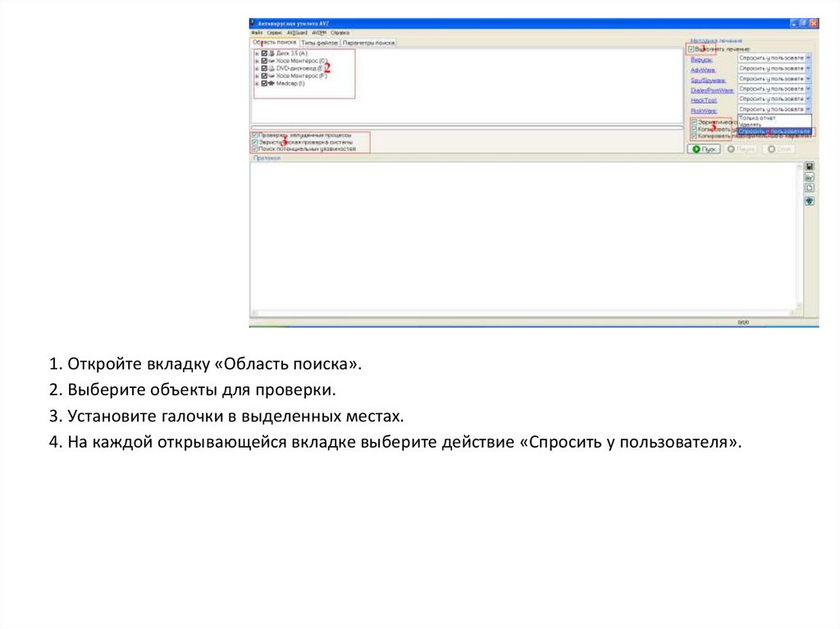Select Только отчет in the dropdown list
Image resolution: width=840 pixels, height=629 pixels.
tap(757, 118)
